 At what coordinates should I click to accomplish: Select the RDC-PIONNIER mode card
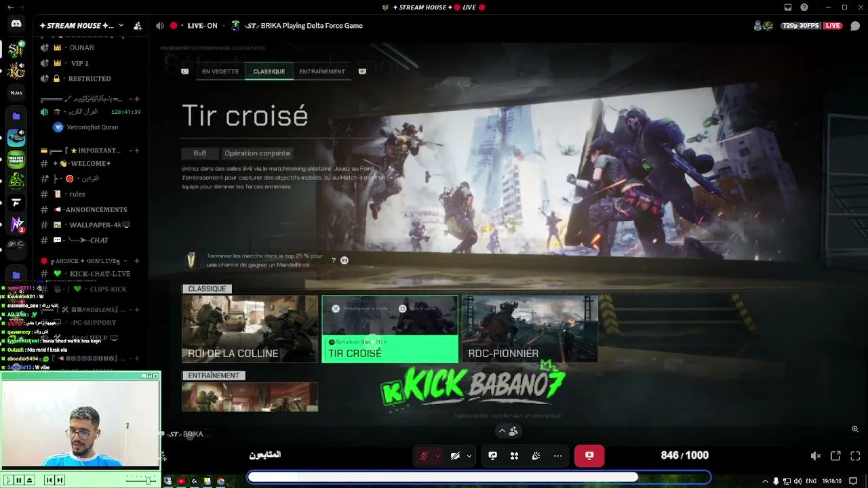point(530,329)
